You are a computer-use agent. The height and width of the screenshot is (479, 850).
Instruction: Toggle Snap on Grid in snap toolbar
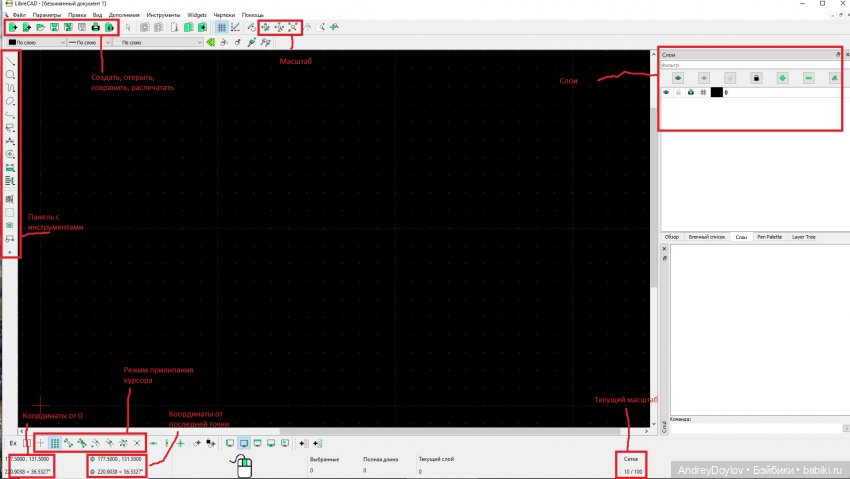click(x=54, y=442)
